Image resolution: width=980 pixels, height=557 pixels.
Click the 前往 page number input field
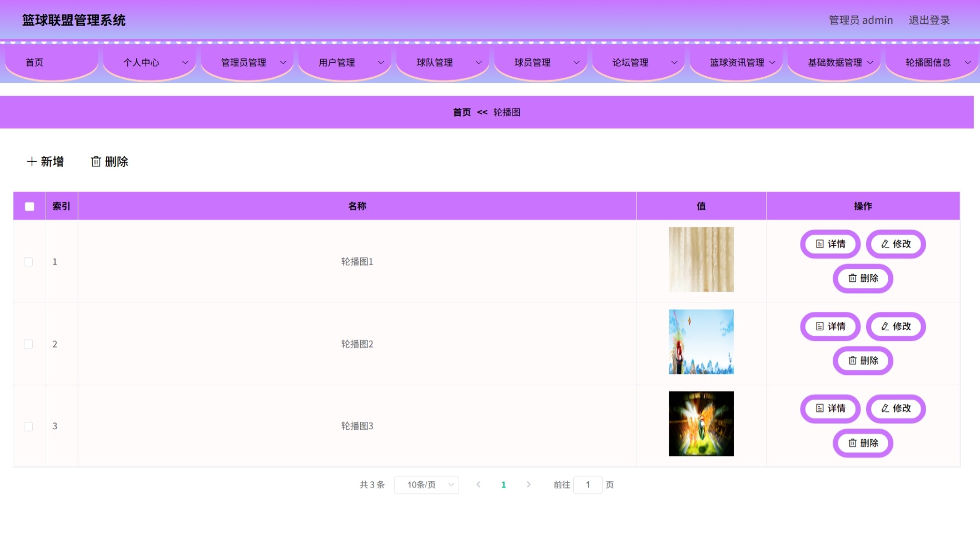click(x=588, y=485)
